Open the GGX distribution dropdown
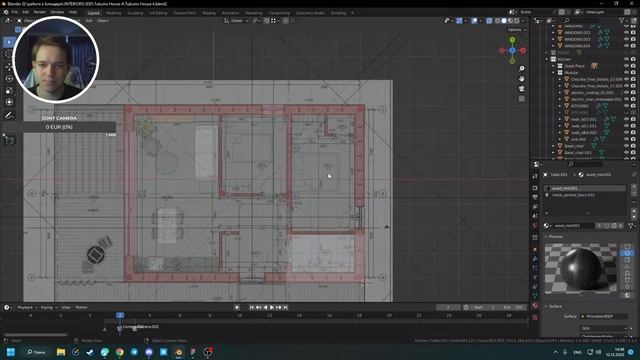Screen dimensions: 640x360 tap(604, 328)
